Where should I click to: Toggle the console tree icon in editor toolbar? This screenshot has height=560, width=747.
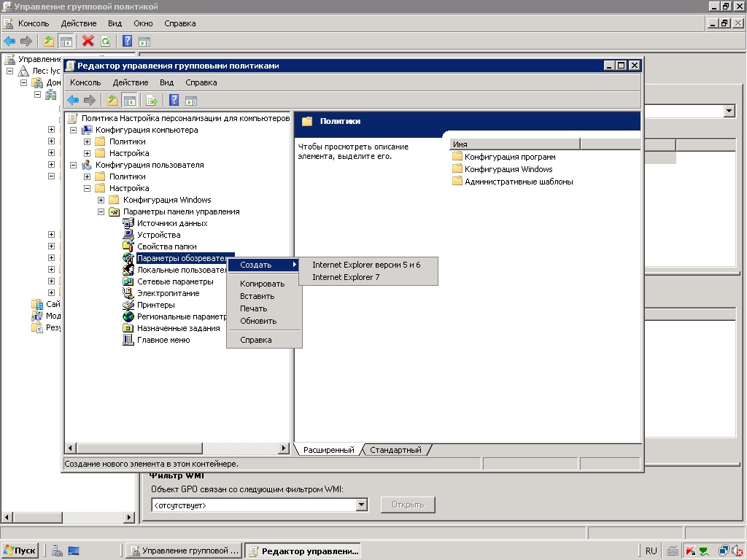tap(130, 101)
